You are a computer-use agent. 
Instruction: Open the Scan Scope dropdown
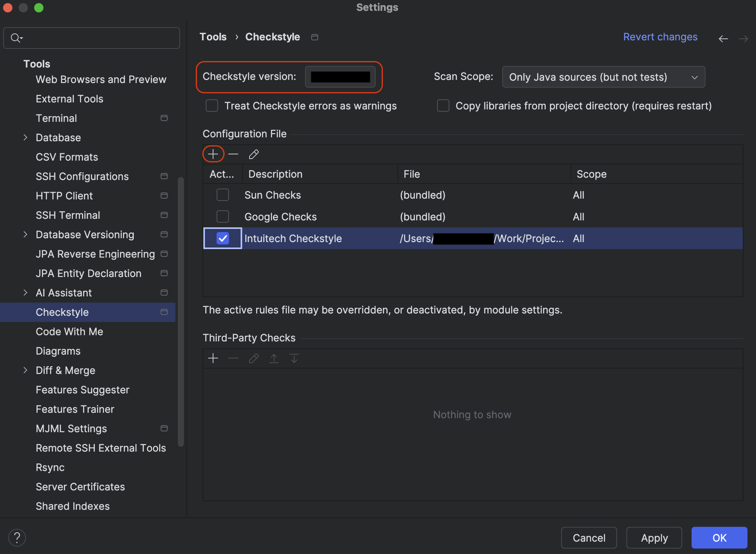(603, 77)
